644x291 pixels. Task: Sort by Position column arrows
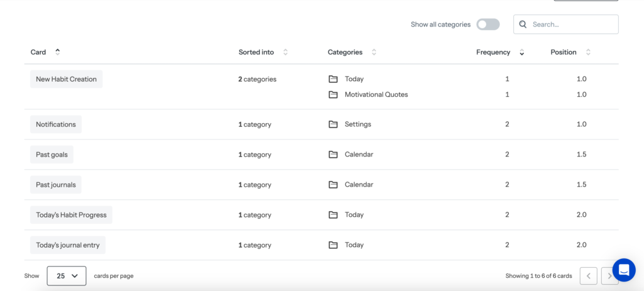tap(588, 52)
